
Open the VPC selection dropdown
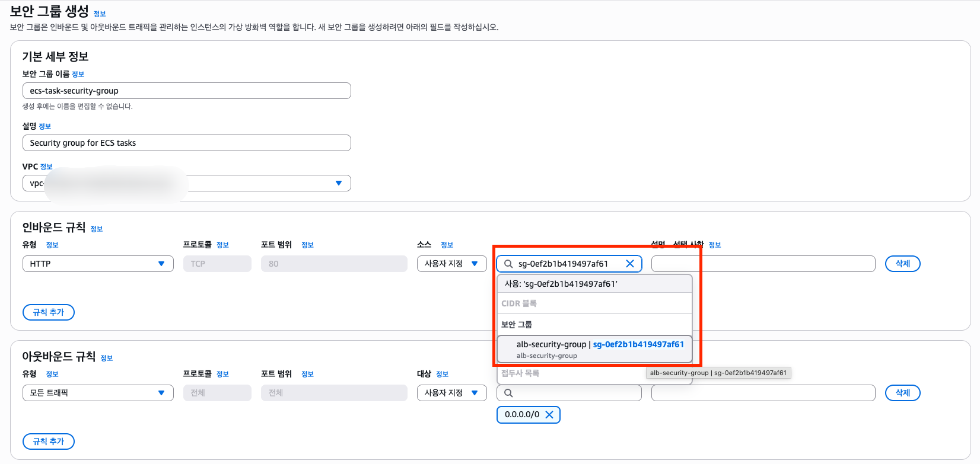click(338, 183)
